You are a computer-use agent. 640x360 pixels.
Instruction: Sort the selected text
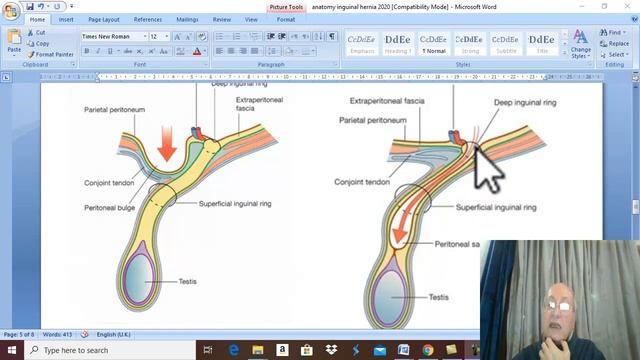click(318, 37)
